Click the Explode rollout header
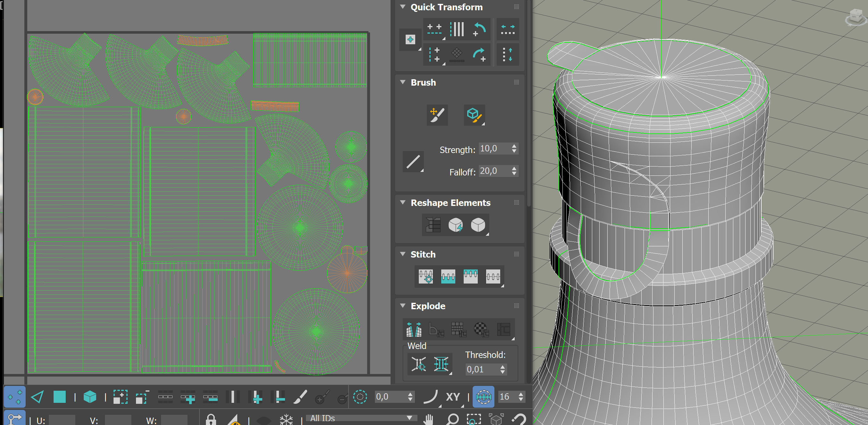This screenshot has width=868, height=425. tap(428, 306)
